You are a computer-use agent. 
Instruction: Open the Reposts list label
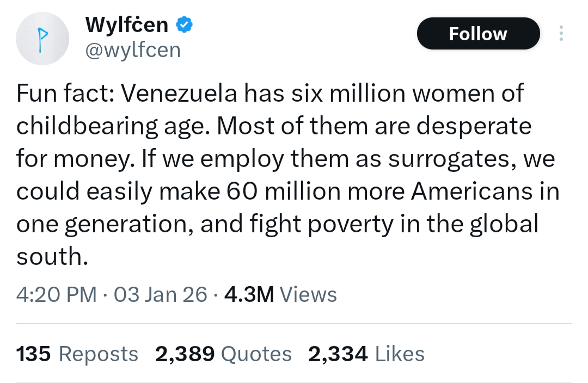pos(98,354)
